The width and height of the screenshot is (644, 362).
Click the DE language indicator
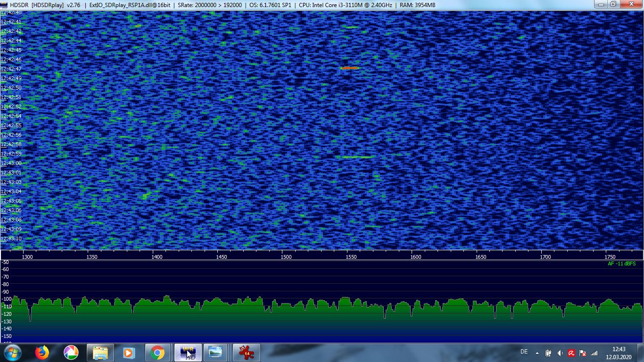tap(524, 352)
